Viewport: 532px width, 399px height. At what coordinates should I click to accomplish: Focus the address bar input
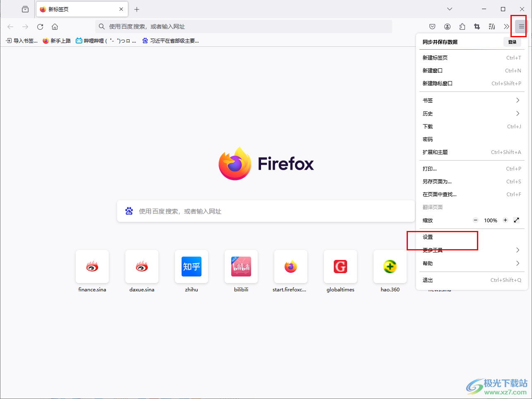pyautogui.click(x=244, y=26)
